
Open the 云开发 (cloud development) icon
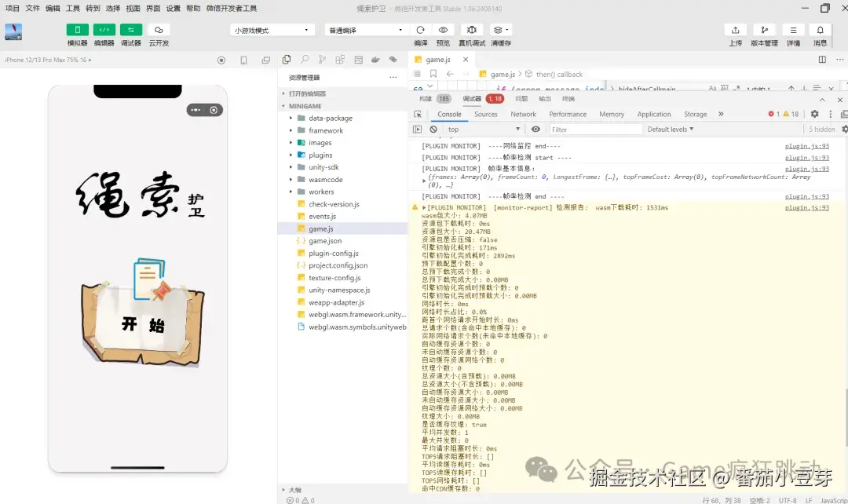click(158, 30)
